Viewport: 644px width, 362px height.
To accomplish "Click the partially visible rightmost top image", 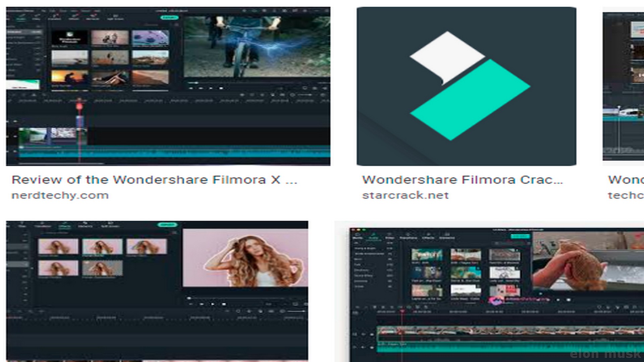I will coord(623,86).
